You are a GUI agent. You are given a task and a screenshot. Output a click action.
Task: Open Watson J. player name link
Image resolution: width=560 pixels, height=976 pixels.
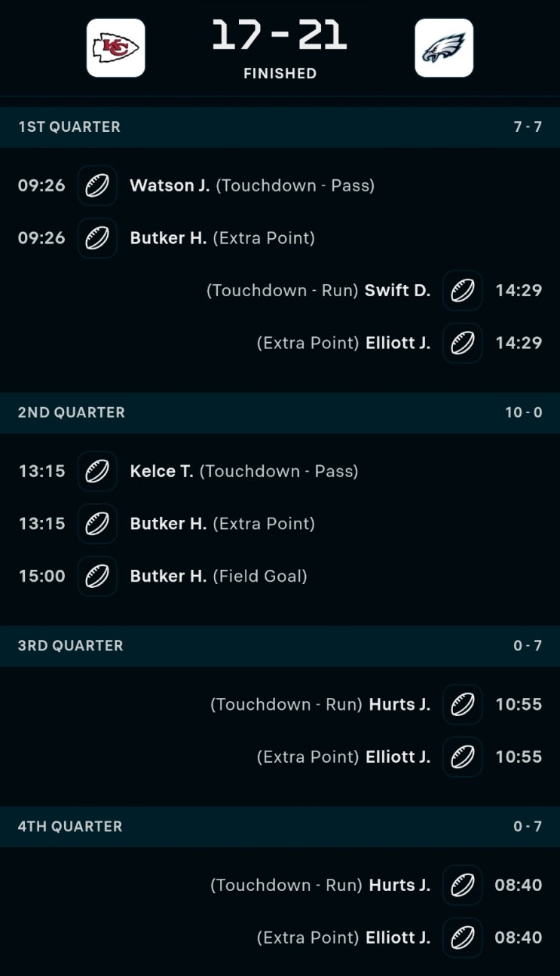(170, 185)
